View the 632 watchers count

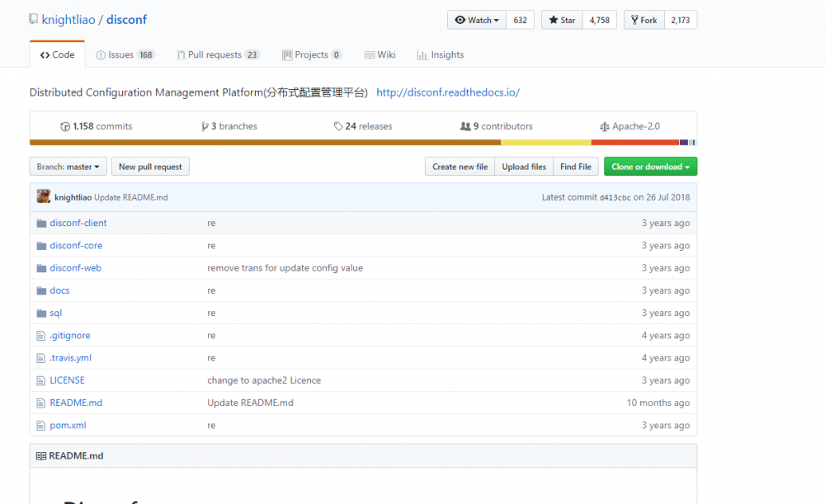pyautogui.click(x=520, y=20)
